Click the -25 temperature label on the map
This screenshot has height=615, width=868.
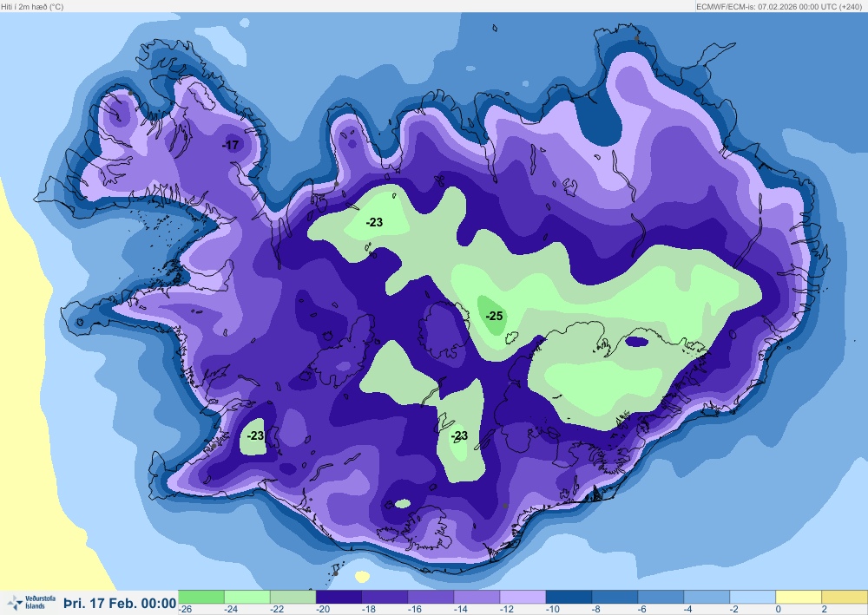pos(495,316)
